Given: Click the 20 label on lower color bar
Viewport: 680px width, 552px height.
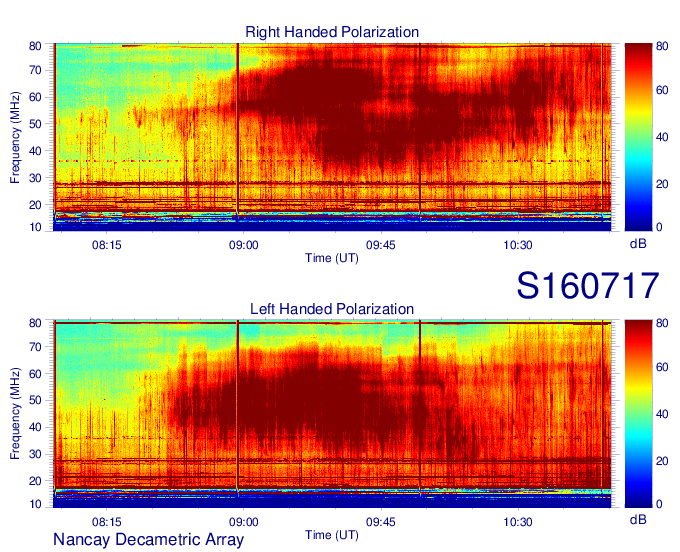Looking at the screenshot, I should point(662,461).
